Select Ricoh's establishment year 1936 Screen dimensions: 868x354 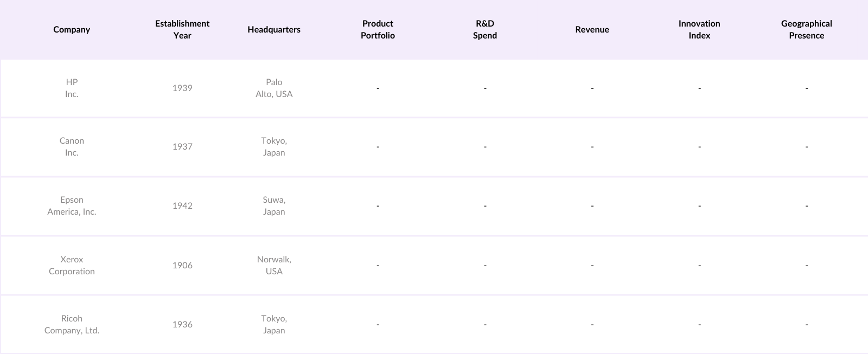point(182,325)
